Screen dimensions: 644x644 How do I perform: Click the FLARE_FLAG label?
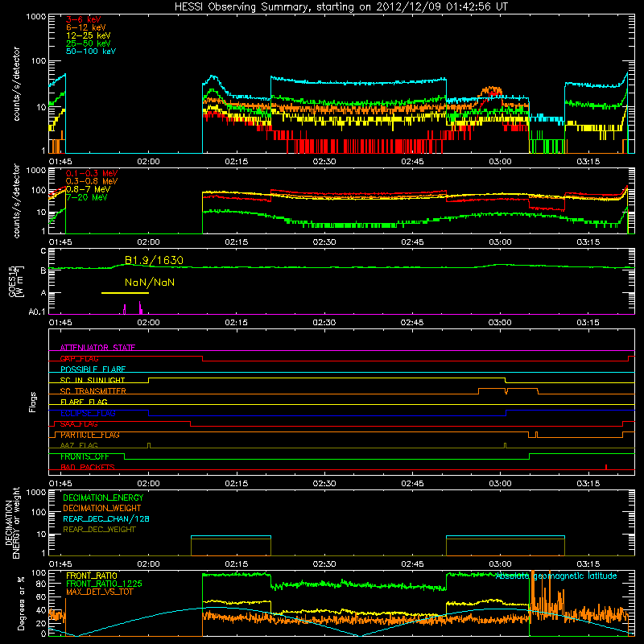(x=84, y=402)
